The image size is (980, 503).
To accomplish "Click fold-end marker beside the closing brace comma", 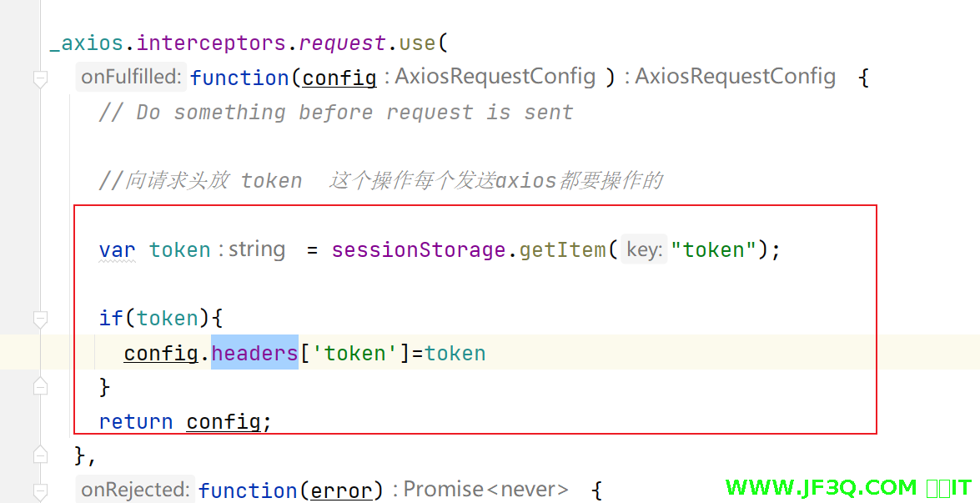I will coord(40,455).
